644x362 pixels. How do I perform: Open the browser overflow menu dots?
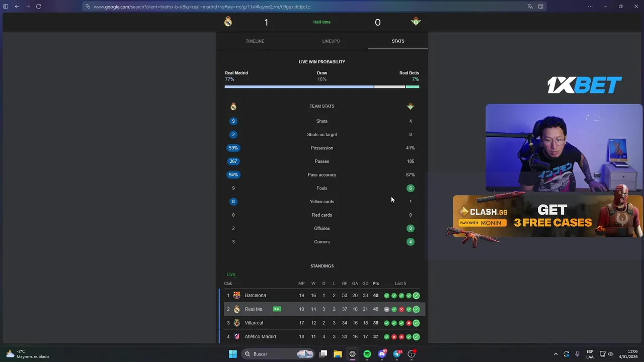click(x=591, y=7)
